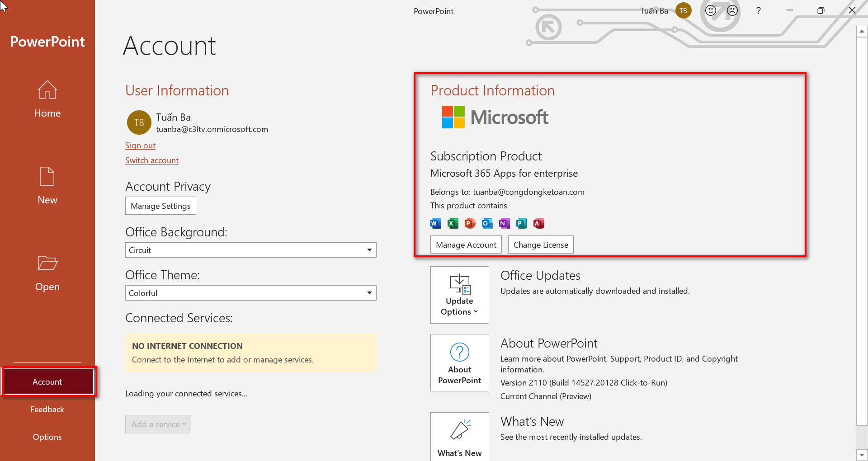
Task: Click the Outlook product icon
Action: 487,223
